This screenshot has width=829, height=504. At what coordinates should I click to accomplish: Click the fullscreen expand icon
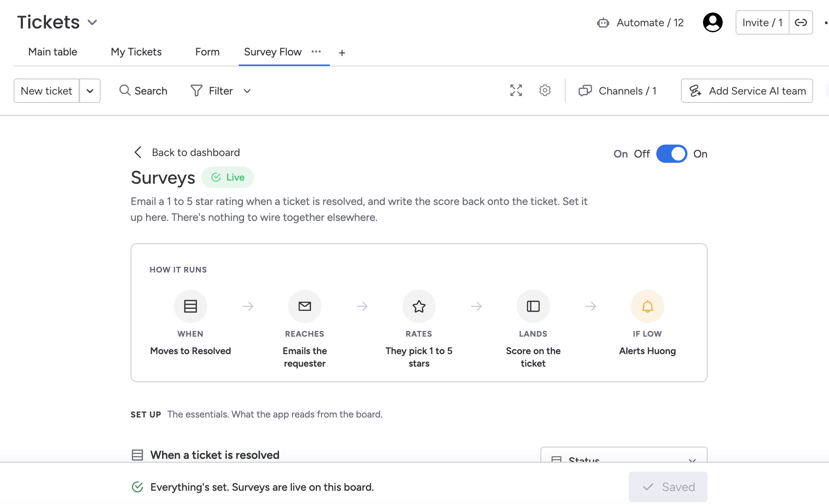[x=516, y=90]
